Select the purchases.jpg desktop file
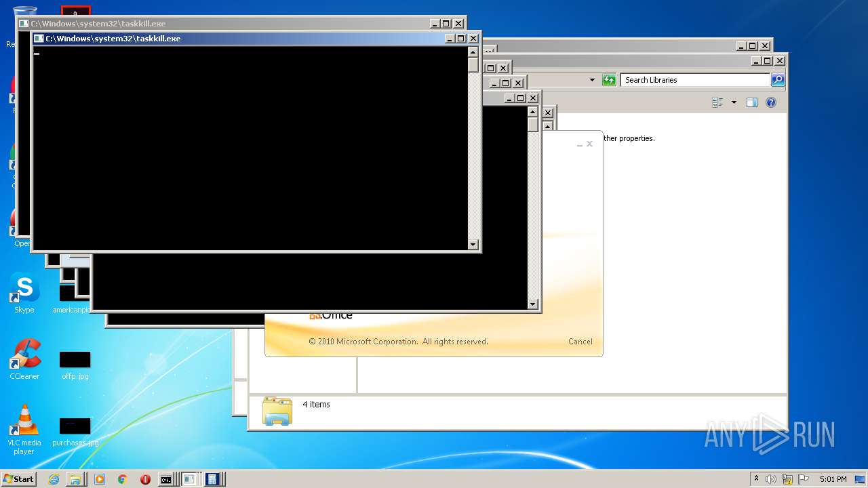 point(75,432)
